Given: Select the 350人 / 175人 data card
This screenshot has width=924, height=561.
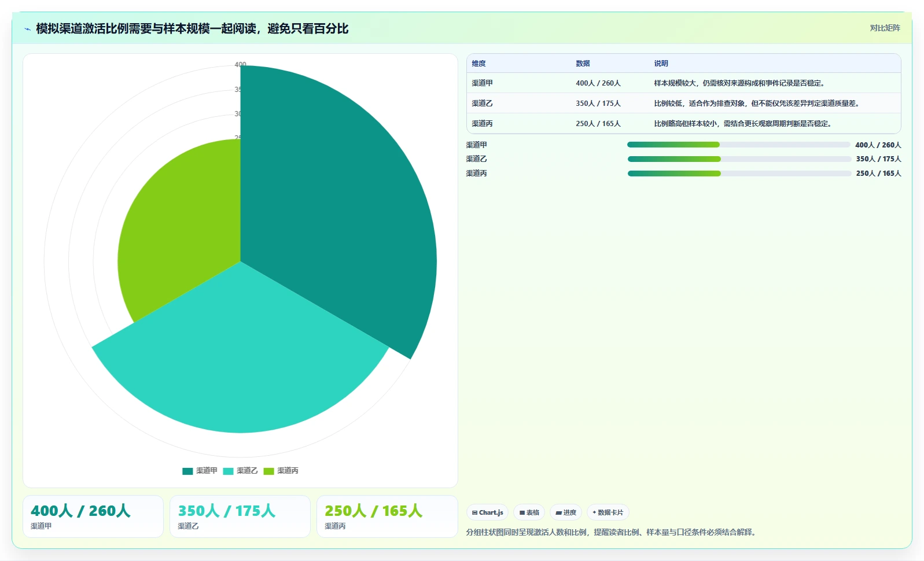Looking at the screenshot, I should coord(240,516).
